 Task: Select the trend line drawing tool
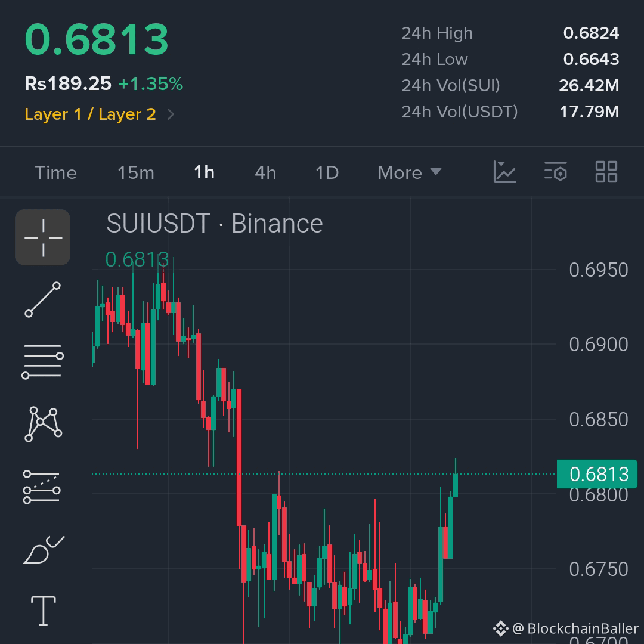pos(43,299)
